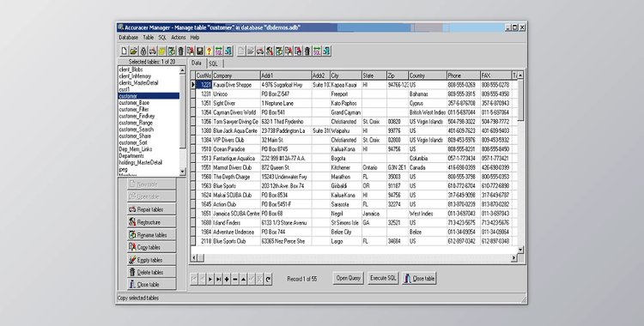
Task: Click the floppy disk save icon
Action: coord(199,51)
